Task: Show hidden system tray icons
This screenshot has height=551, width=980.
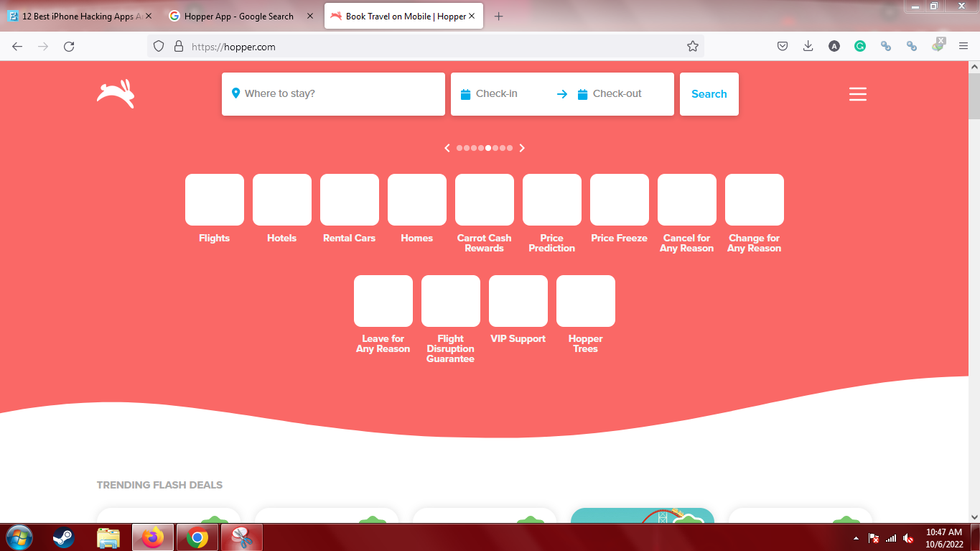Action: pyautogui.click(x=856, y=538)
